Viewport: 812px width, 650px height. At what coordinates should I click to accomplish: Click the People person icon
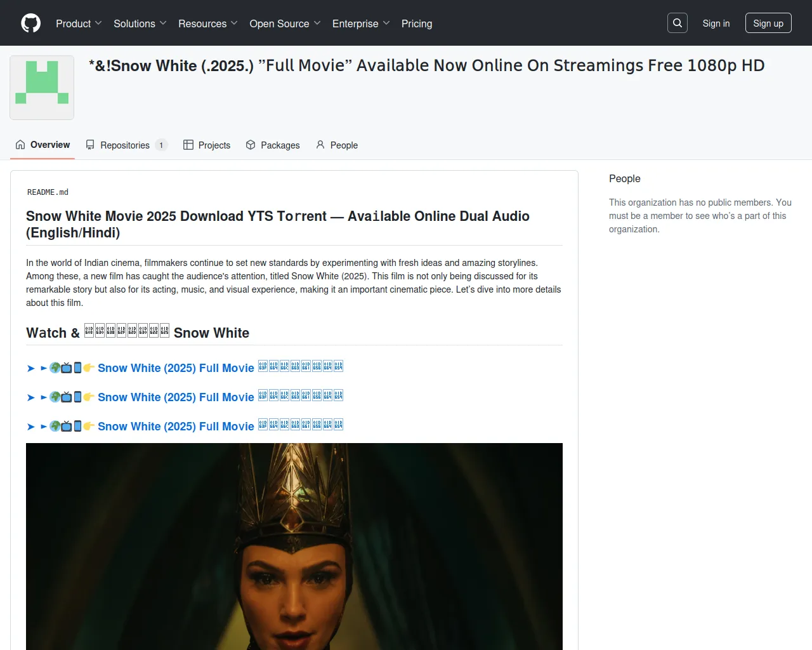click(320, 145)
